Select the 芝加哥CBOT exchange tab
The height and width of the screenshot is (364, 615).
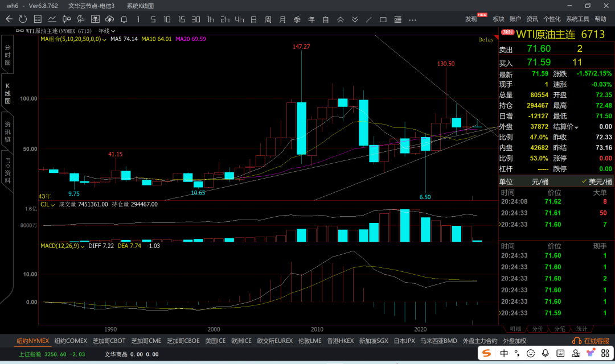pos(109,341)
